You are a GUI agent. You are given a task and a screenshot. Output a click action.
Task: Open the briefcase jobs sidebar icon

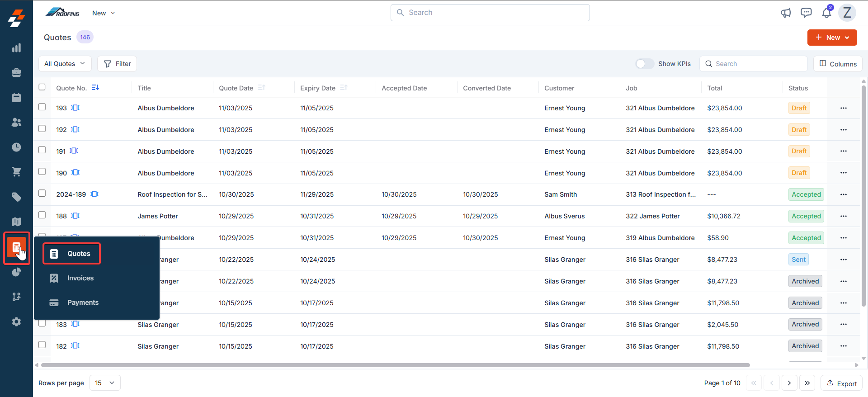pos(16,72)
